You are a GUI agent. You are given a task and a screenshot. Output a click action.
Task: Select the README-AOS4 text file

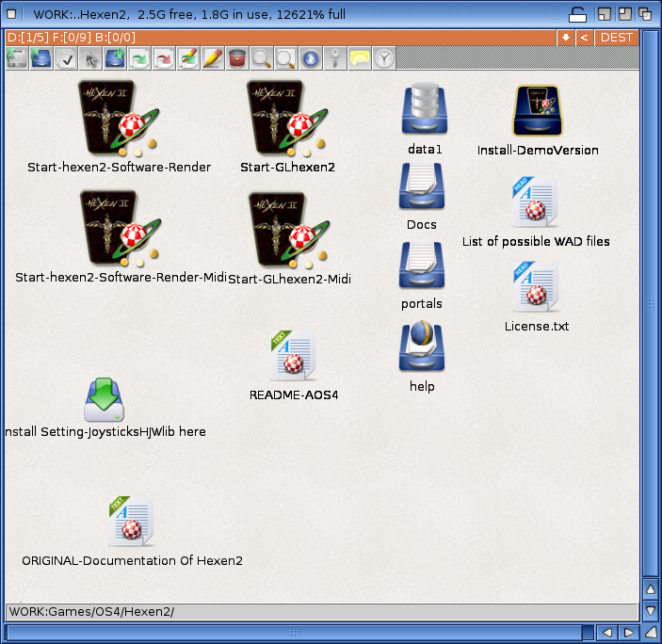(x=294, y=355)
